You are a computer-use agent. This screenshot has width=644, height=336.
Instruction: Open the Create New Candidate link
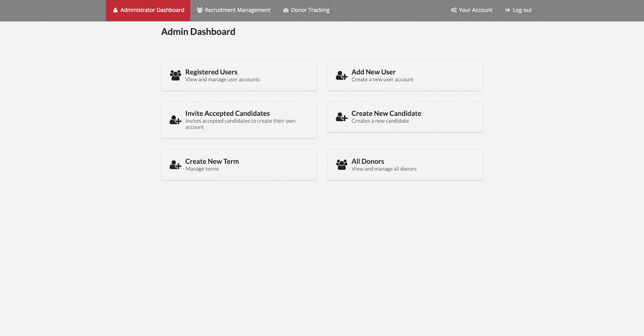(386, 113)
